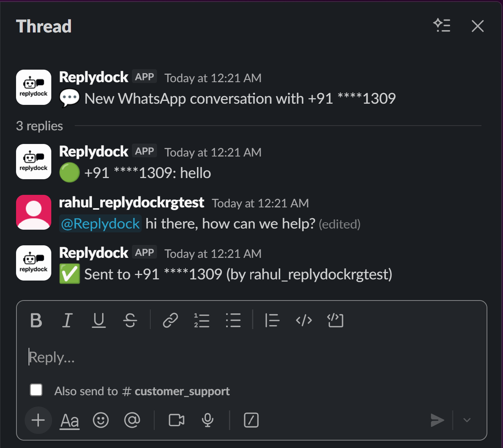Attach a file with the plus button

(x=38, y=420)
